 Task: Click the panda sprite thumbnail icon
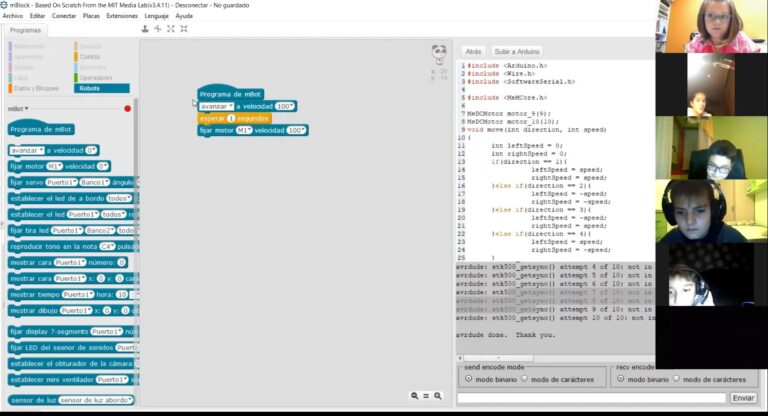[x=438, y=54]
